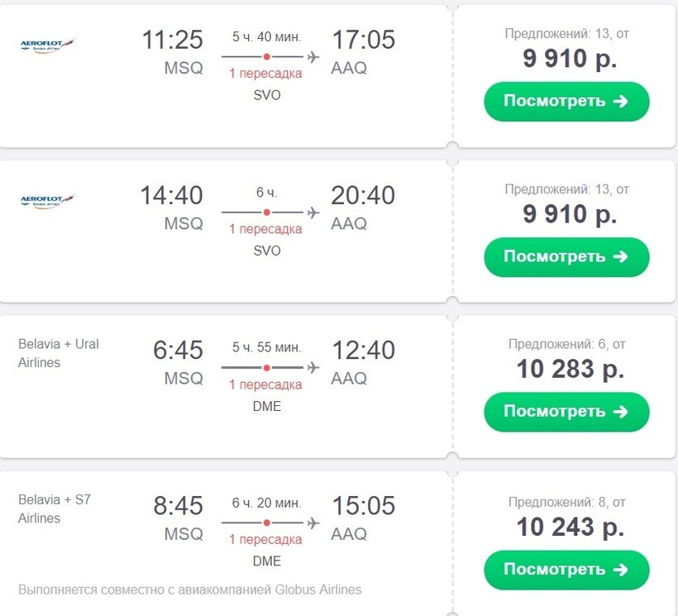678x616 pixels.
Task: Click red layover dot on Belavia + Ural flight
Action: point(267,367)
